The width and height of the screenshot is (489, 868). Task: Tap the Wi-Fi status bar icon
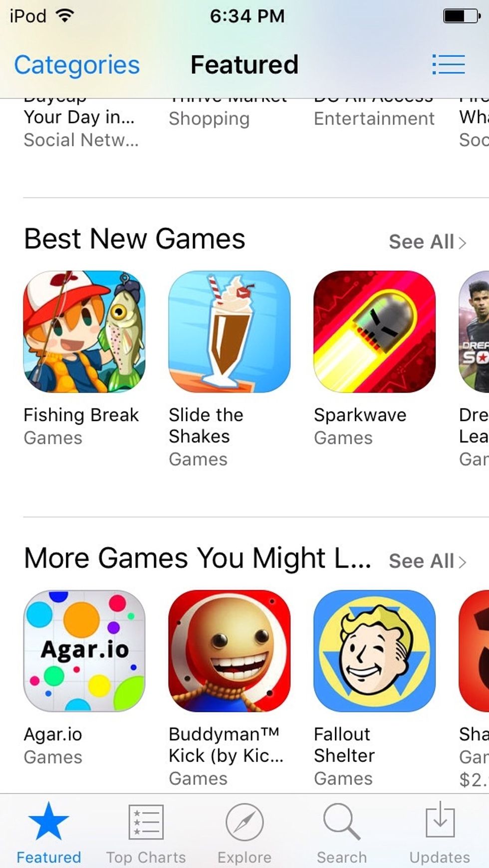tap(64, 15)
